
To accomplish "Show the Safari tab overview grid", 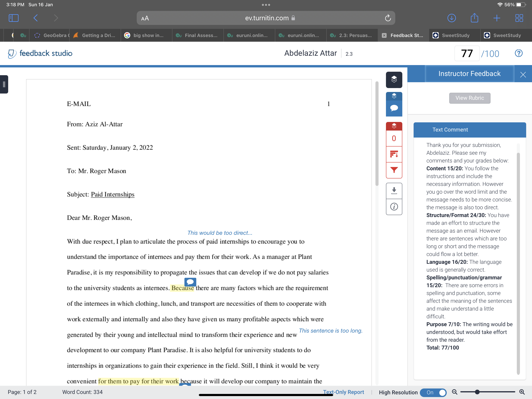I will [519, 18].
